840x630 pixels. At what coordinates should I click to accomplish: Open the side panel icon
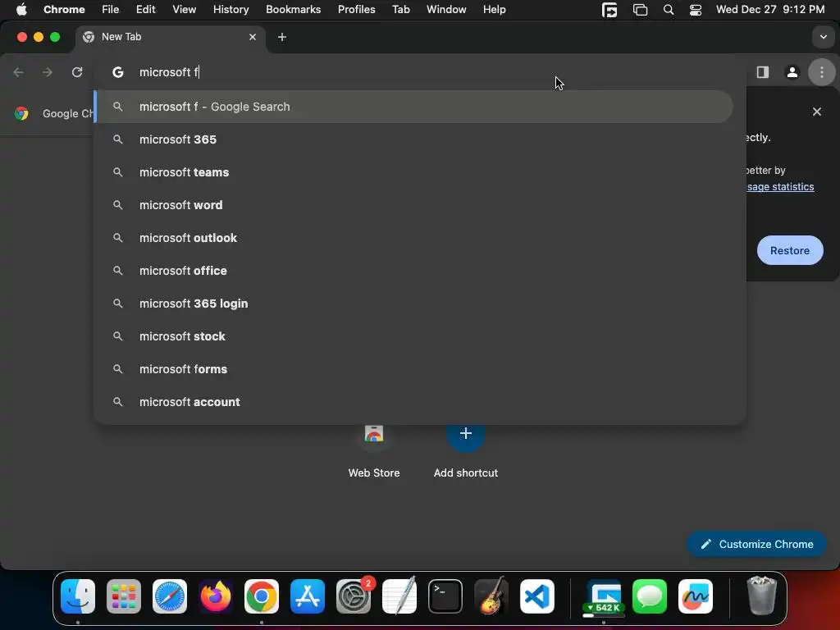(762, 72)
